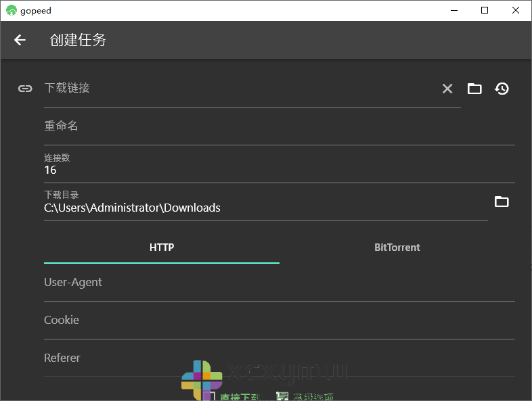Switch to the HTTP tab

(x=162, y=247)
